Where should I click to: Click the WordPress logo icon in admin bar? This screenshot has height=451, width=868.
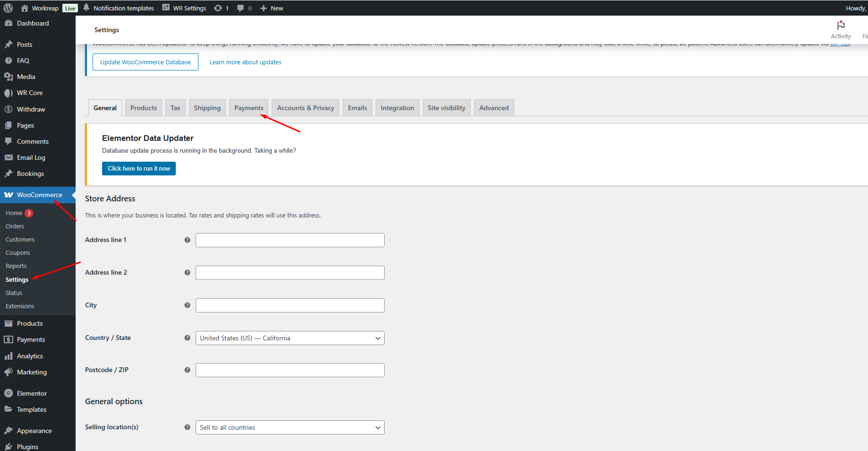[8, 8]
